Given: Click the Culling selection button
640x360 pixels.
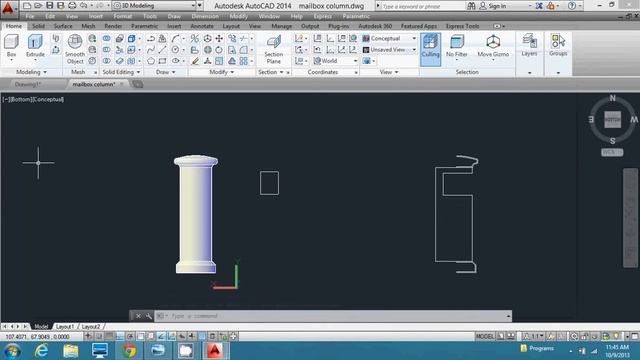Looking at the screenshot, I should (430, 49).
